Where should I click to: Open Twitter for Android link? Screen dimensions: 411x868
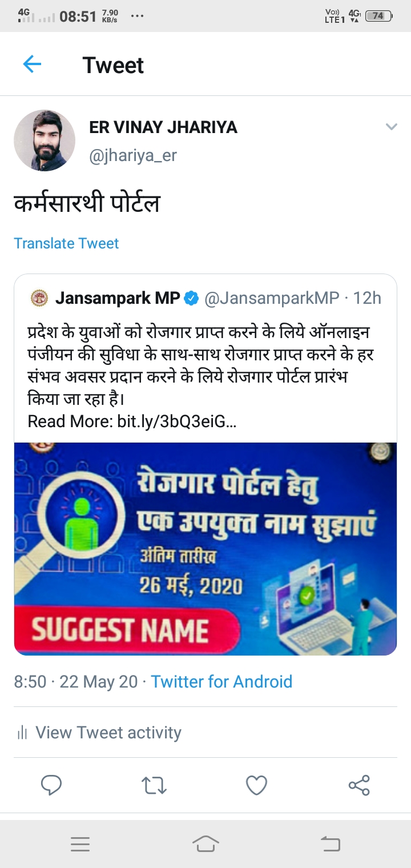[x=221, y=681]
